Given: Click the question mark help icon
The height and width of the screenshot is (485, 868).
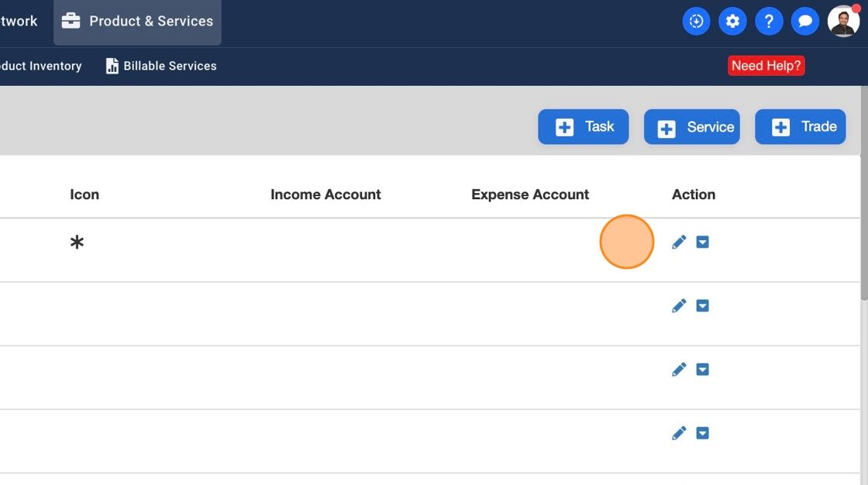Looking at the screenshot, I should [x=769, y=22].
